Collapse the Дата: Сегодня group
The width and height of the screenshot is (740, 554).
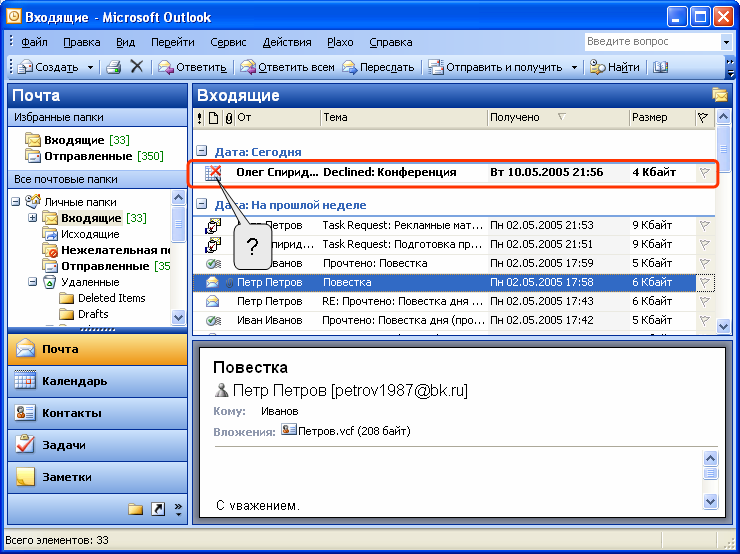tap(202, 151)
